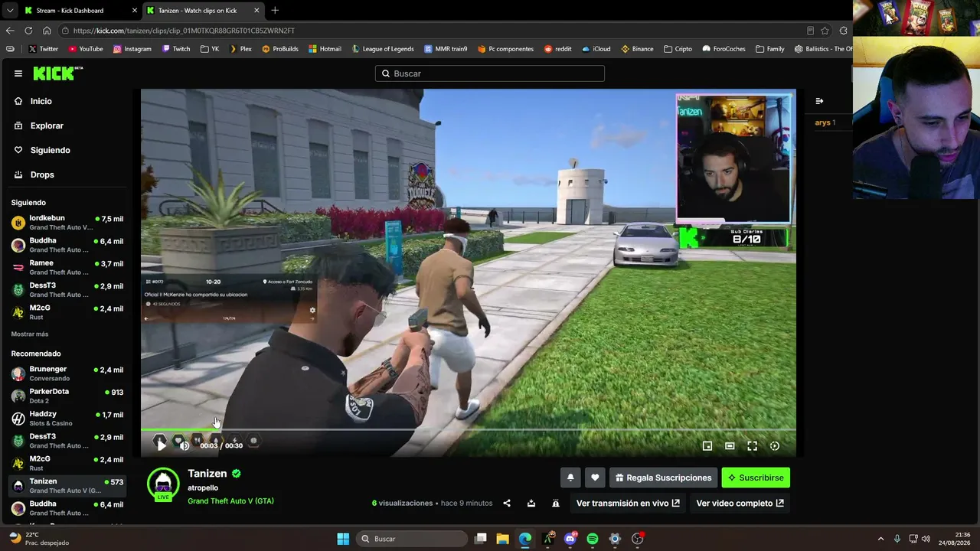Switch the player to theater mode
This screenshot has width=980, height=551.
click(x=730, y=446)
